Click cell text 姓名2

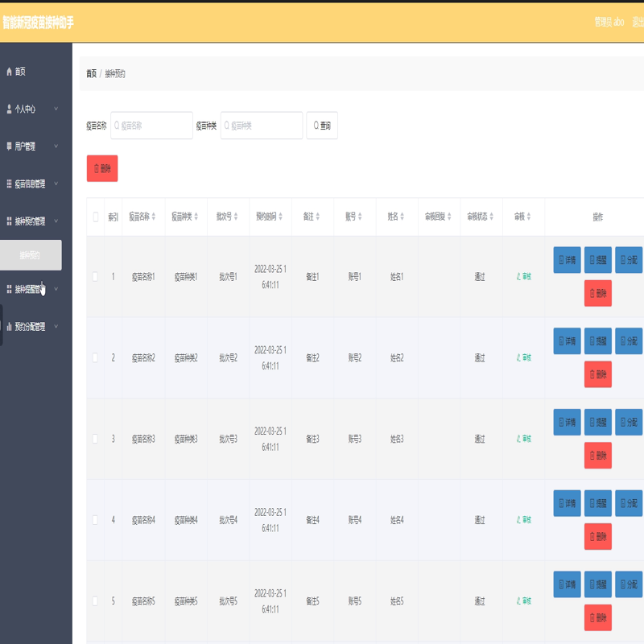[x=397, y=357]
